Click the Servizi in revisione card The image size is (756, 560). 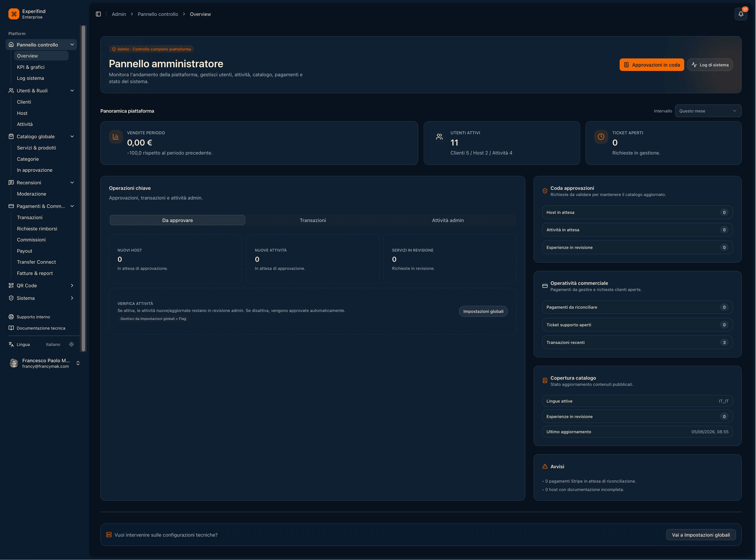[449, 259]
